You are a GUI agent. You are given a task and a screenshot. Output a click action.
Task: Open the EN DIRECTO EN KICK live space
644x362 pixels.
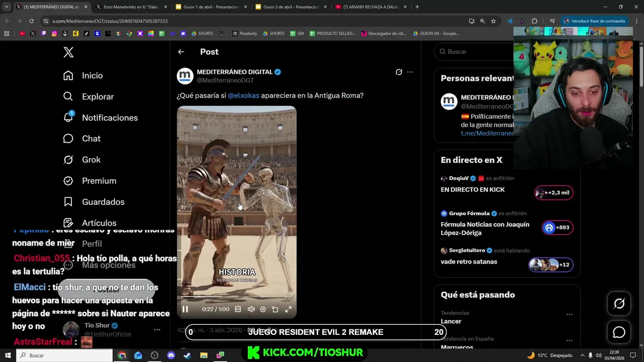[472, 190]
